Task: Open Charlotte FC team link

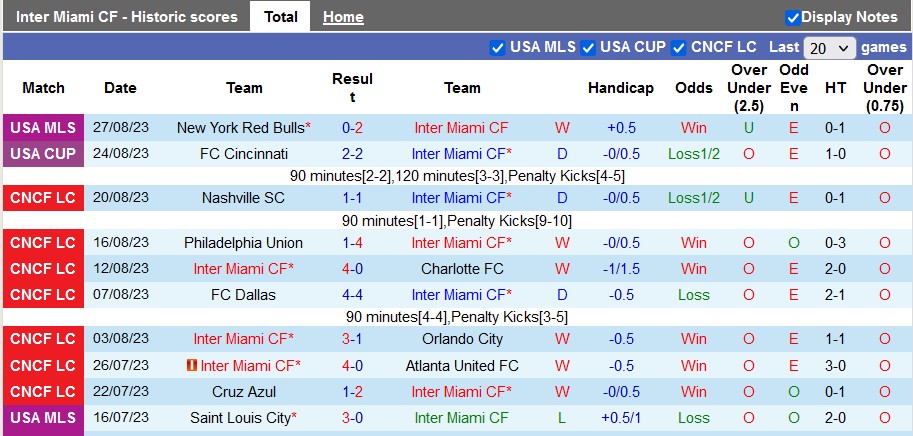Action: pyautogui.click(x=462, y=268)
